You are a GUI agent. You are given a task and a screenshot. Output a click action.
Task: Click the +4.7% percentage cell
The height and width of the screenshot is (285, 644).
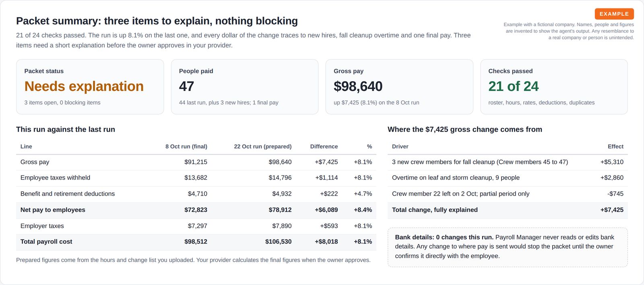(x=363, y=194)
